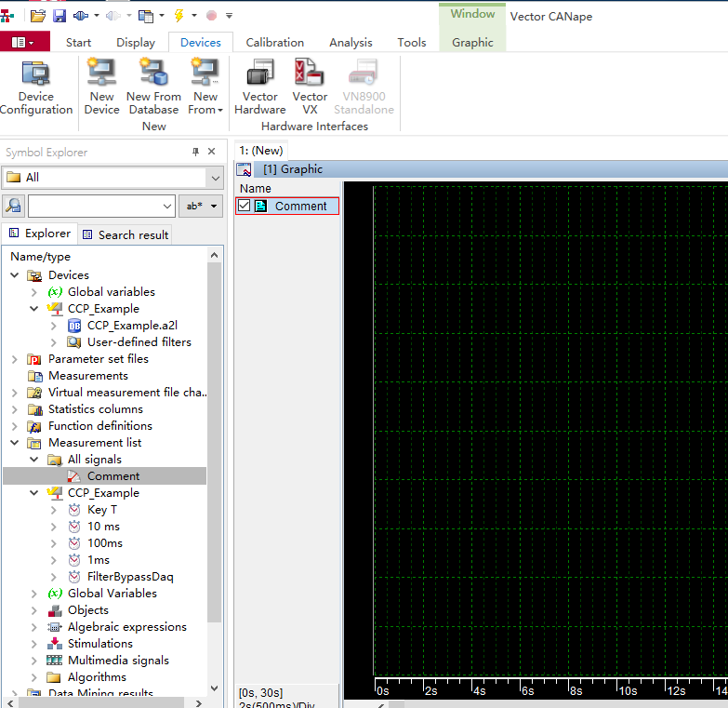Open the Device Configuration tool
728x708 pixels.
[35, 87]
